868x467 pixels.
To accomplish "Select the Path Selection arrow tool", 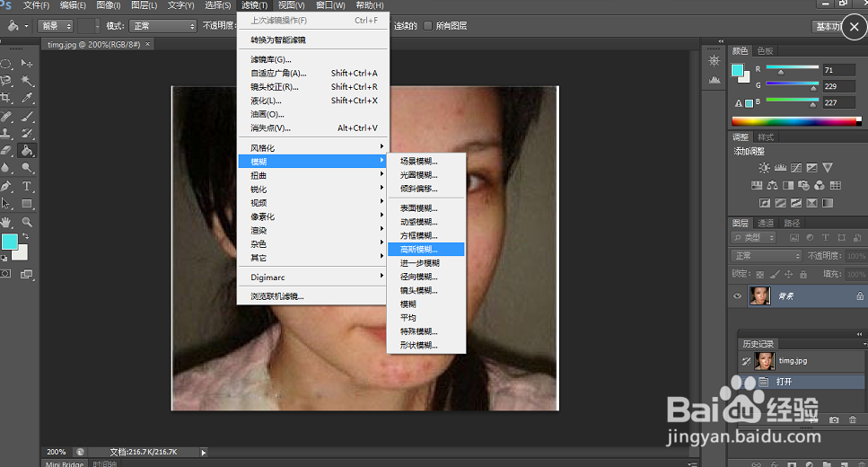I will tap(6, 203).
